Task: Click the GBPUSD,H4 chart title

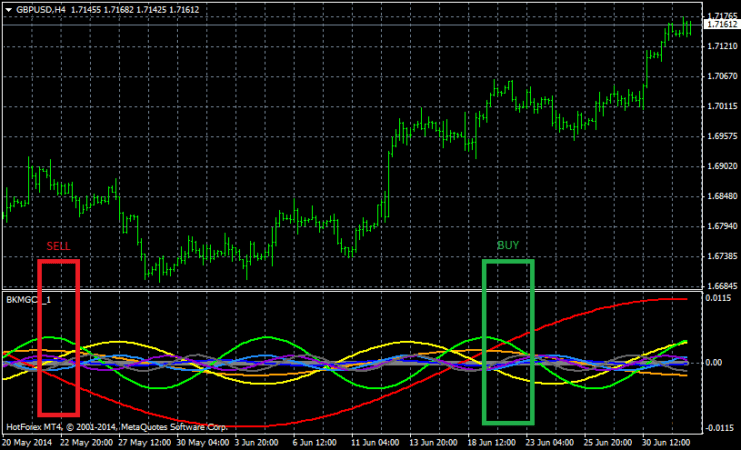Action: click(x=40, y=8)
